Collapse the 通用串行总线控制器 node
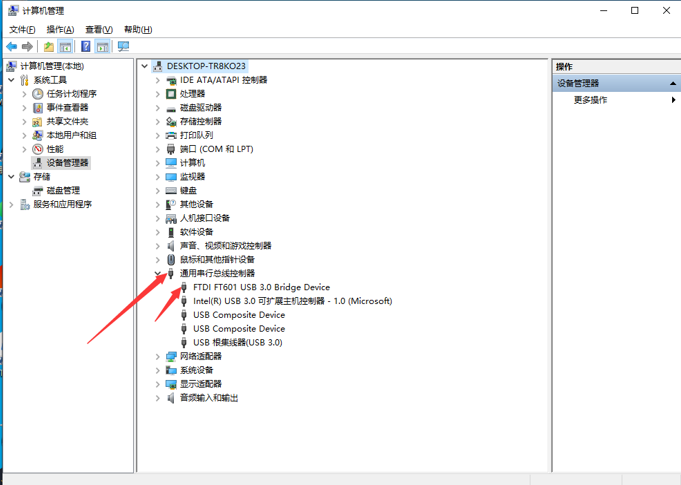The height and width of the screenshot is (485, 681). [x=158, y=274]
